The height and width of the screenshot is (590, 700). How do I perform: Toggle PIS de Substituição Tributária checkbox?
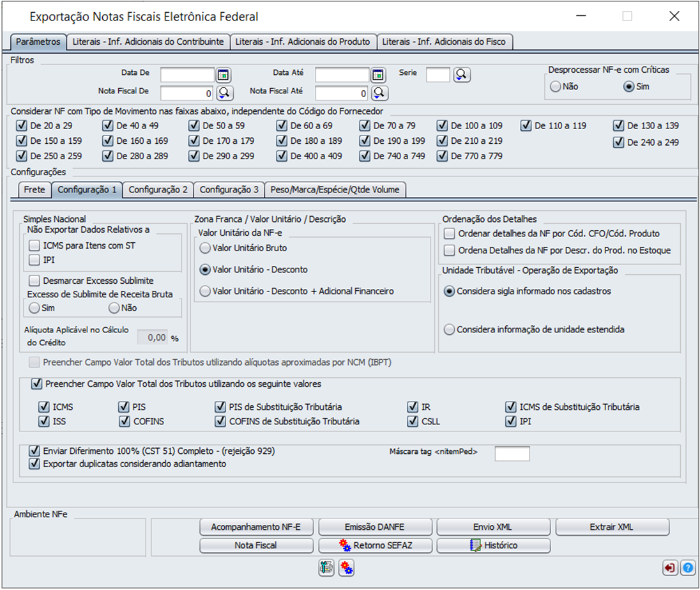[220, 407]
